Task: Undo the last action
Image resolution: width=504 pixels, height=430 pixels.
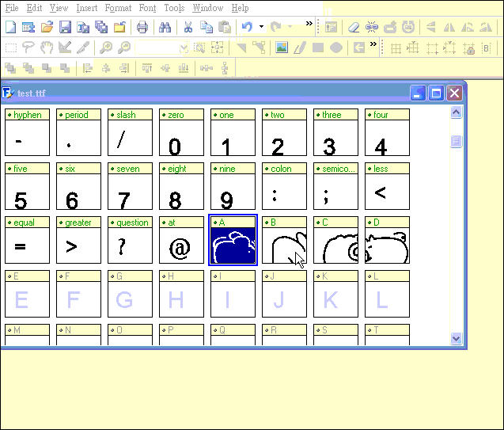Action: (247, 27)
